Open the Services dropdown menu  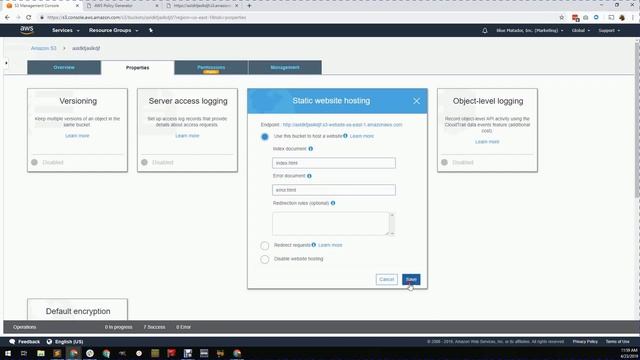click(66, 31)
